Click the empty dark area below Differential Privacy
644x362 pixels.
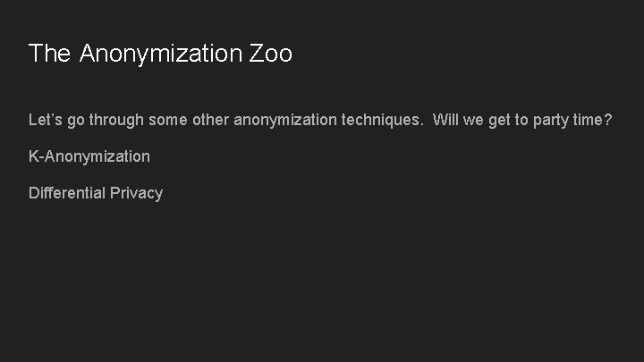(322, 286)
